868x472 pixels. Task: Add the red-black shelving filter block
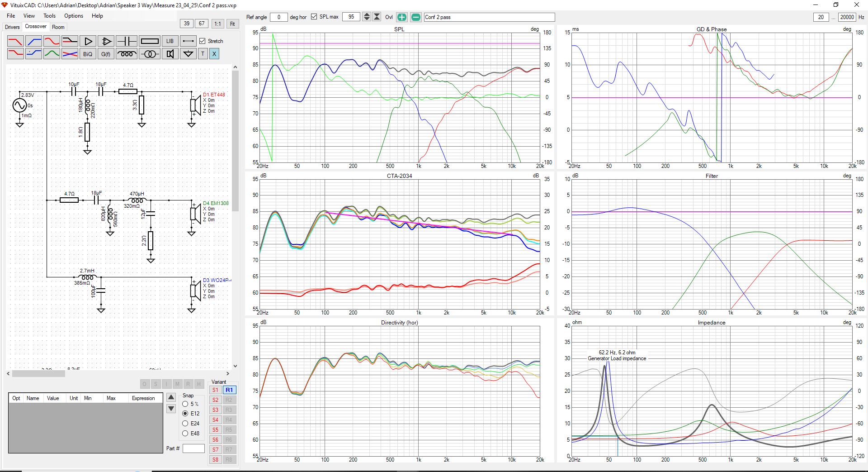(70, 41)
